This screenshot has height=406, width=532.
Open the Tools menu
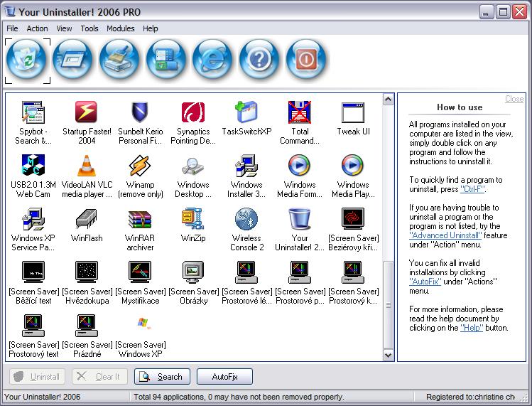point(89,28)
